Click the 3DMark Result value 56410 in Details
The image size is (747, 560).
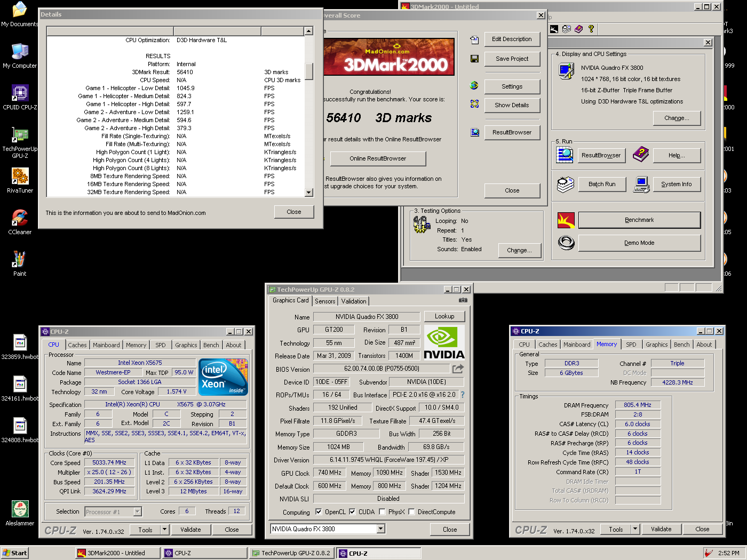(x=185, y=72)
